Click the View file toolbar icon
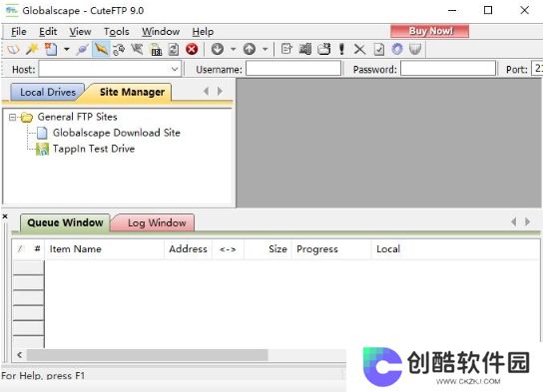The height and width of the screenshot is (392, 546). pos(305,49)
